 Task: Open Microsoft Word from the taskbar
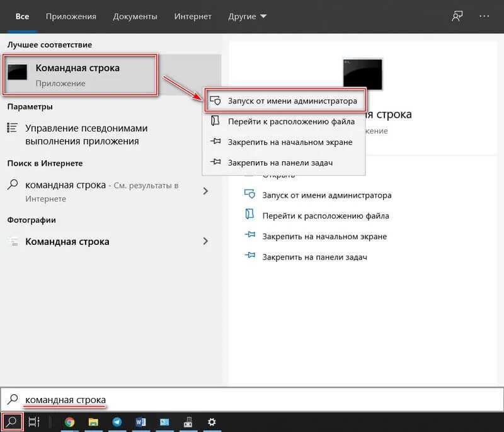[140, 422]
